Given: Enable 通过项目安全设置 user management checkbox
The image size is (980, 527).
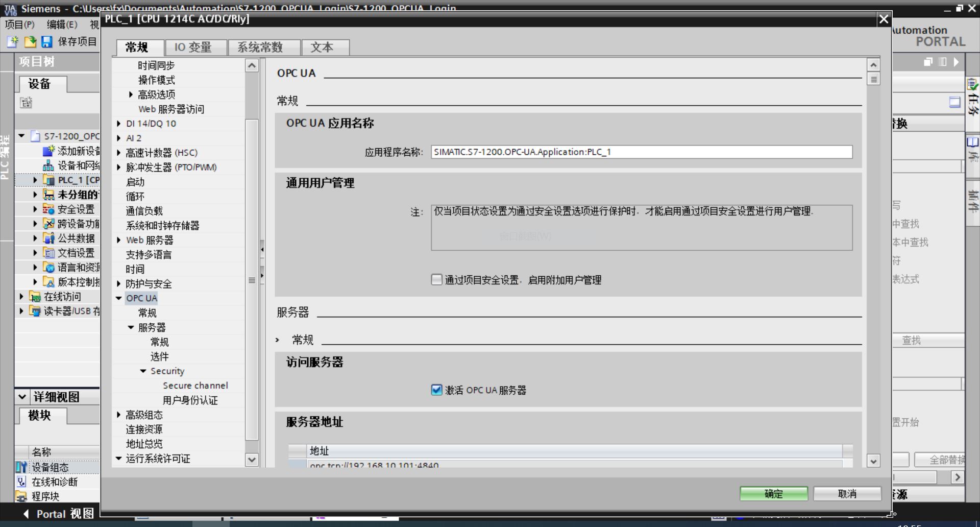Looking at the screenshot, I should [x=437, y=279].
